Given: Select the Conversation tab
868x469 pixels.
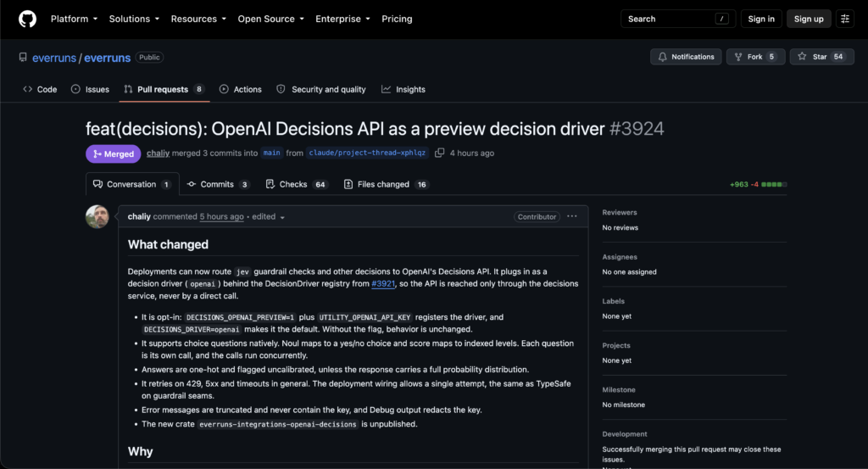Looking at the screenshot, I should tap(132, 184).
